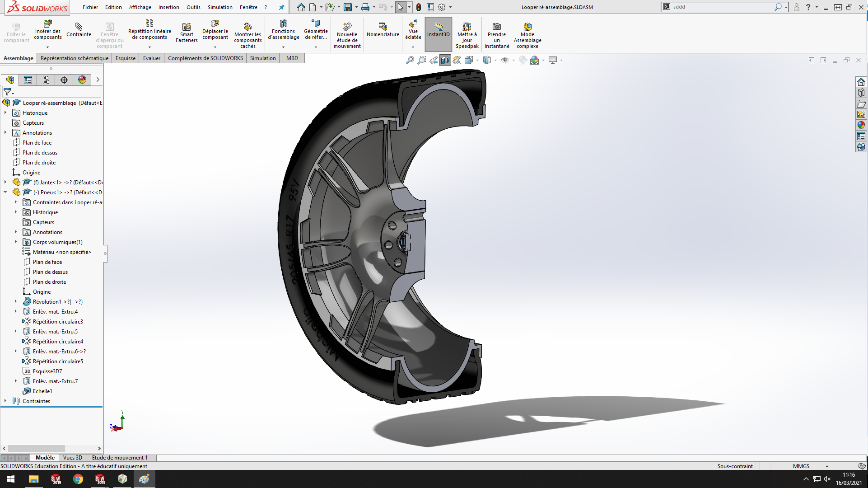This screenshot has height=488, width=868.
Task: Switch to the Simulation tab
Action: click(x=262, y=58)
